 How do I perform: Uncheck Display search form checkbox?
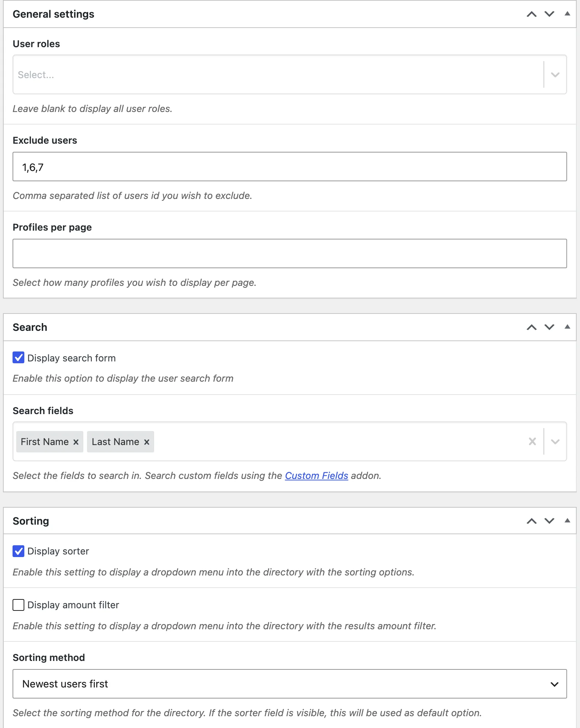point(18,358)
